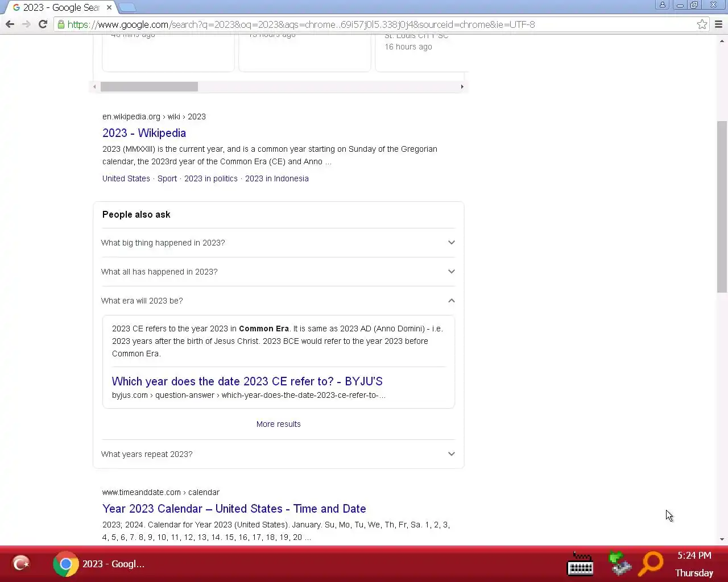Expand 'What all has happened in 2023?'
Image resolution: width=728 pixels, height=582 pixels.
[278, 272]
